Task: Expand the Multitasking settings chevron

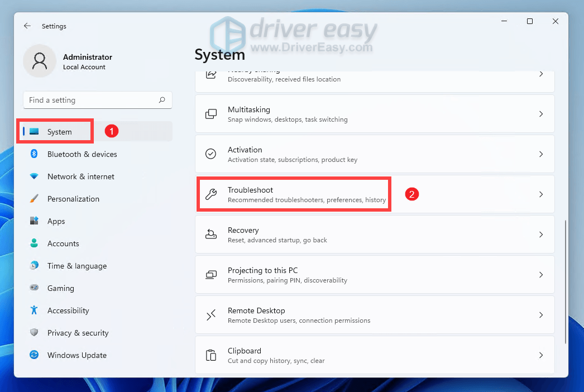Action: pos(540,114)
